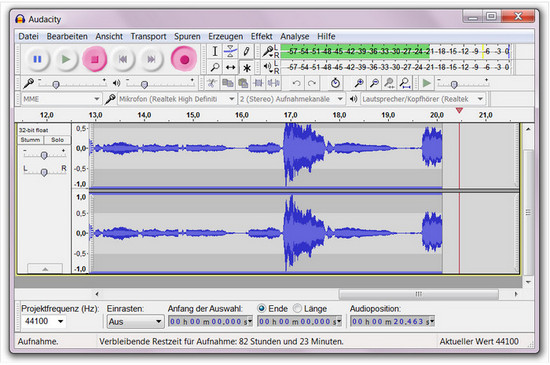
Task: Click the Zoom In magnifier icon
Action: click(x=358, y=83)
